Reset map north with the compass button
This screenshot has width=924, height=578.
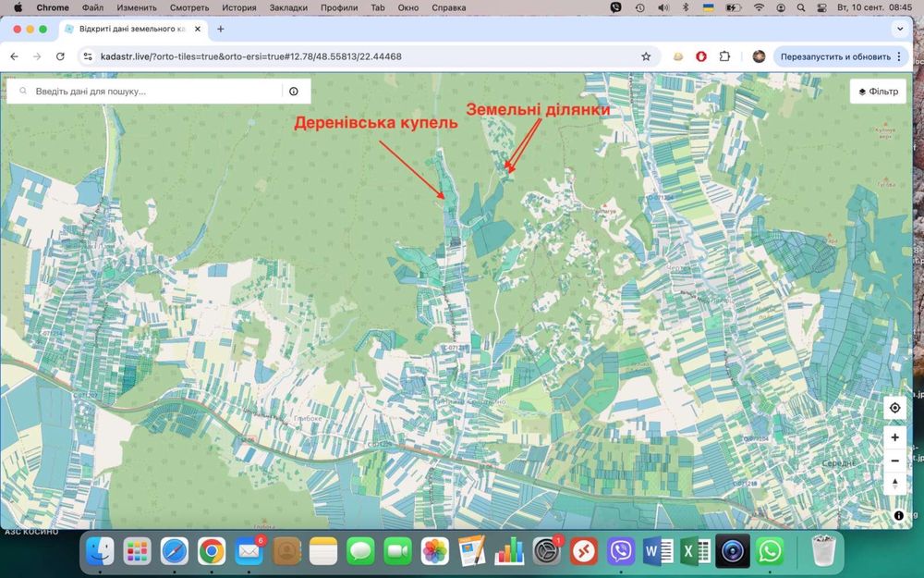click(894, 483)
